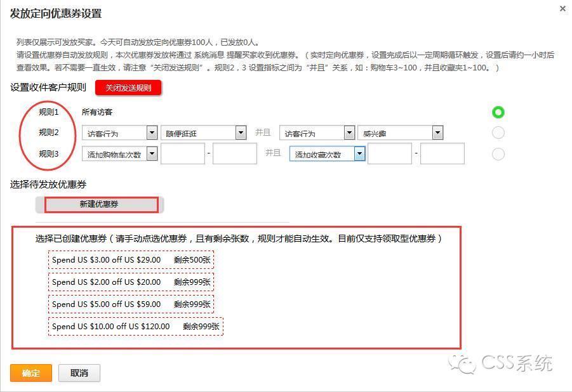The image size is (572, 392).
Task: Pick the US $10.00 off US $120.00 coupon
Action: click(x=136, y=326)
